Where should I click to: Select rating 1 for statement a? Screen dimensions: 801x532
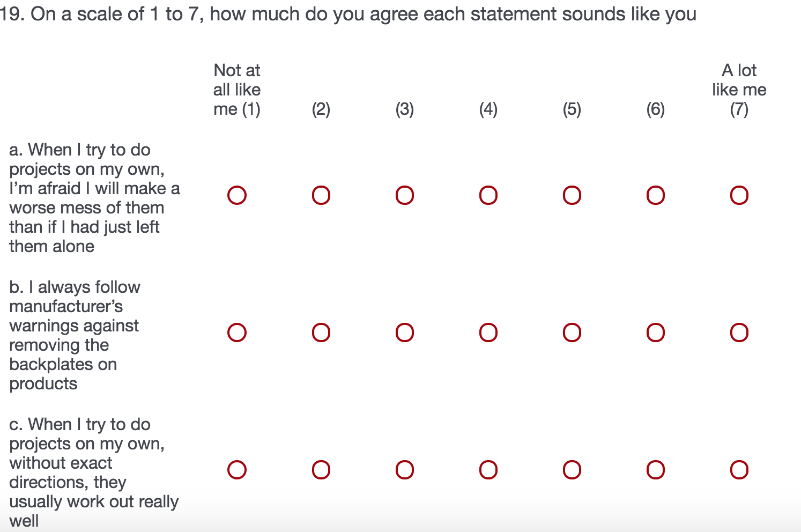(237, 195)
